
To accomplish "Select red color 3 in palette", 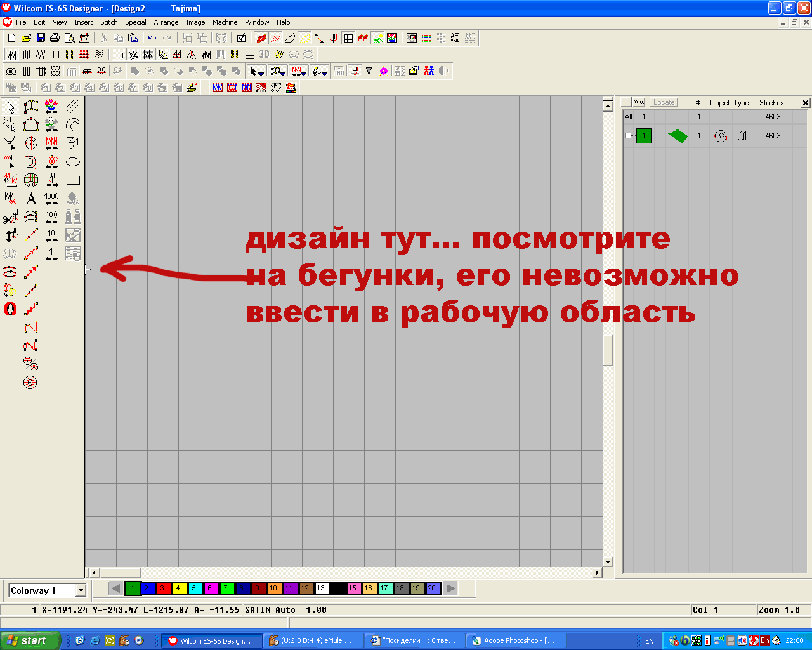I will point(163,588).
